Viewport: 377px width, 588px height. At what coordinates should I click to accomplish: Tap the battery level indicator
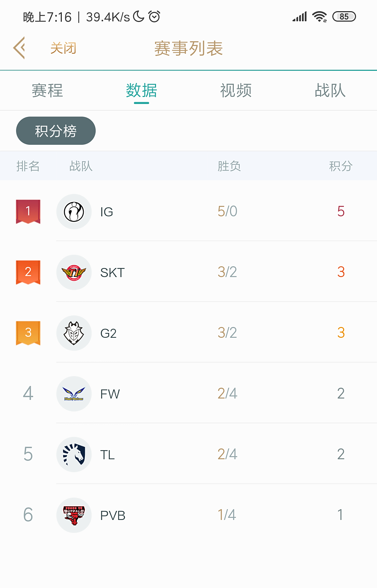(x=345, y=16)
